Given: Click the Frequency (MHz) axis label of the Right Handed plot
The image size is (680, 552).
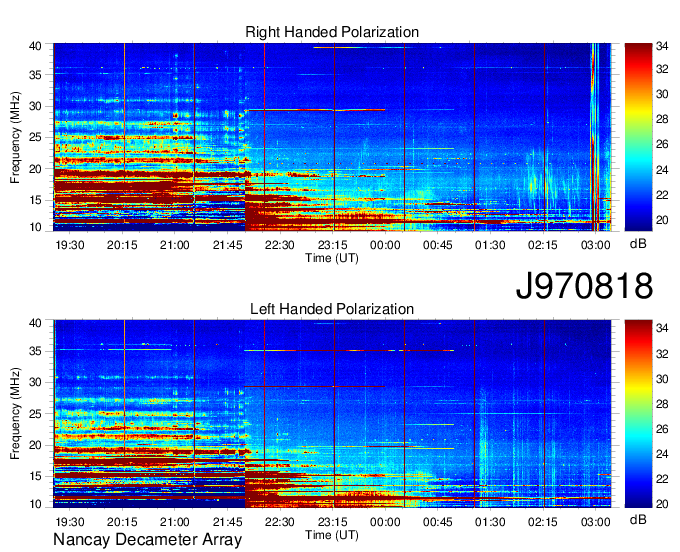Looking at the screenshot, I should 15,137.
